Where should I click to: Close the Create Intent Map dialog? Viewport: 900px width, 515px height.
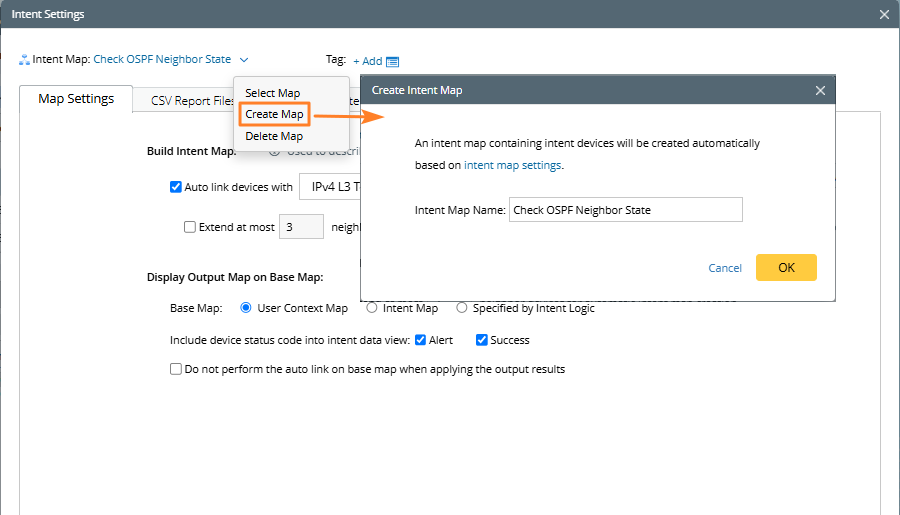(x=820, y=90)
